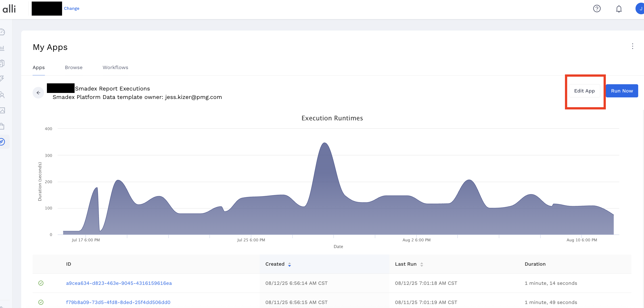Click the lightning bolt sidebar icon
Image resolution: width=644 pixels, height=308 pixels.
(2, 79)
